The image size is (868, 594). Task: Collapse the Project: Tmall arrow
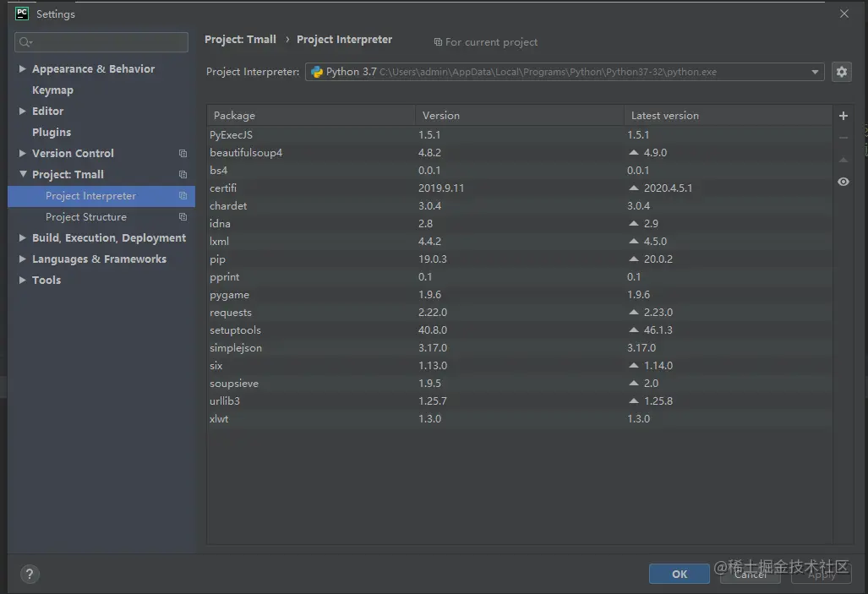tap(23, 174)
